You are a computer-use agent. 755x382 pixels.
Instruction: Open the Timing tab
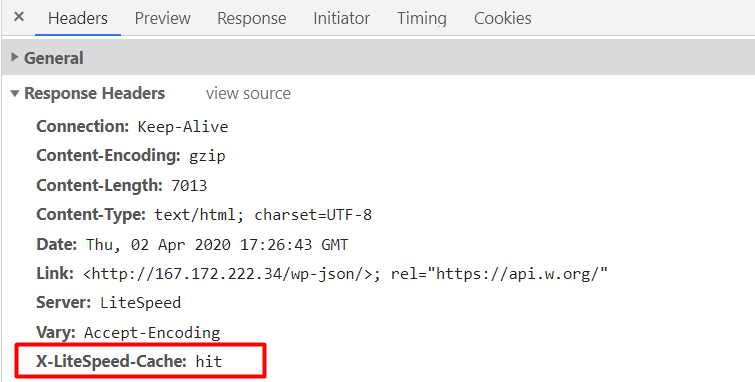[x=422, y=18]
